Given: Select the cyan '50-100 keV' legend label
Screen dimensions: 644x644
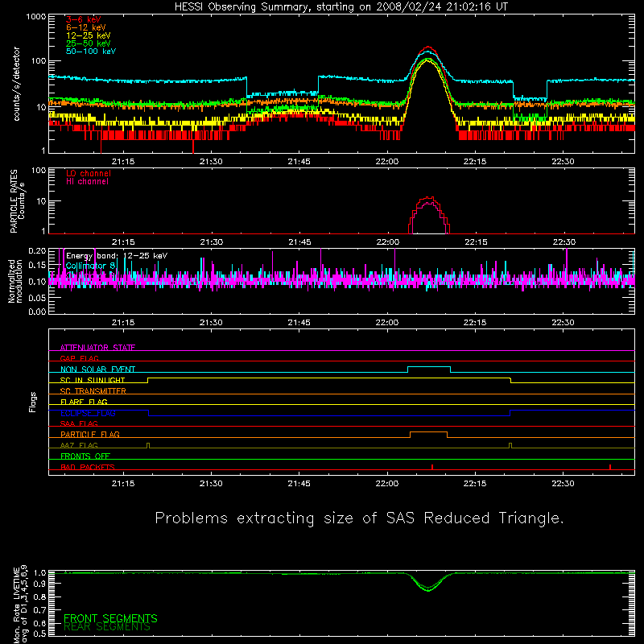Looking at the screenshot, I should pyautogui.click(x=91, y=52).
